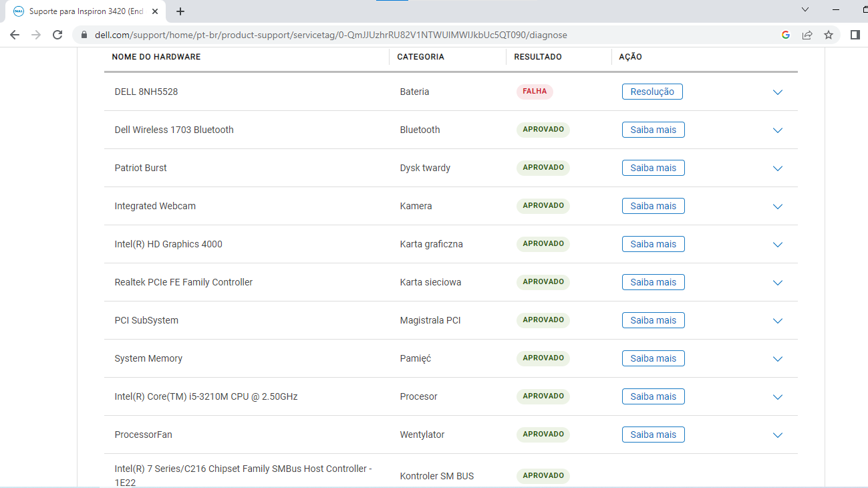Click the Kontroler SM BUS category cell
This screenshot has width=868, height=488.
[436, 476]
